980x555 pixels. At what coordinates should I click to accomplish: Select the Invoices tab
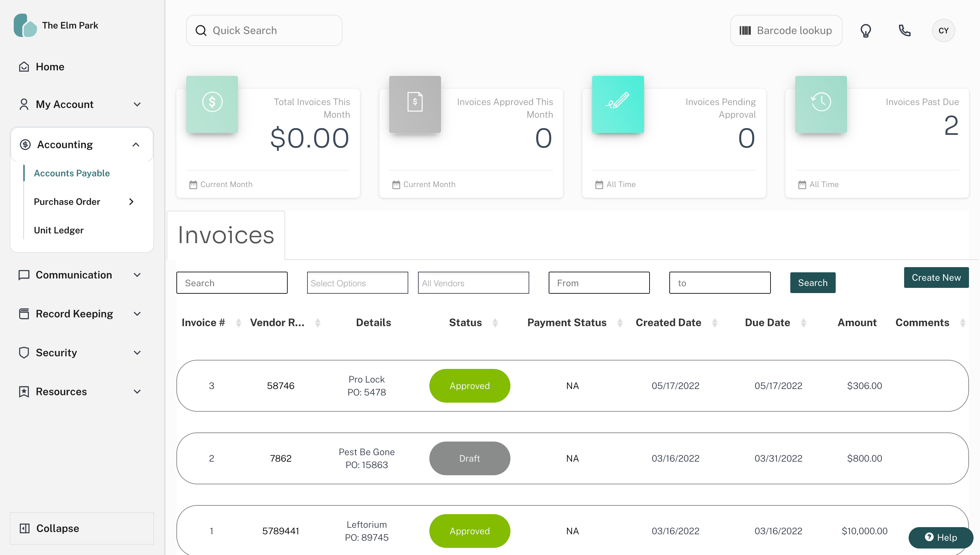click(226, 235)
